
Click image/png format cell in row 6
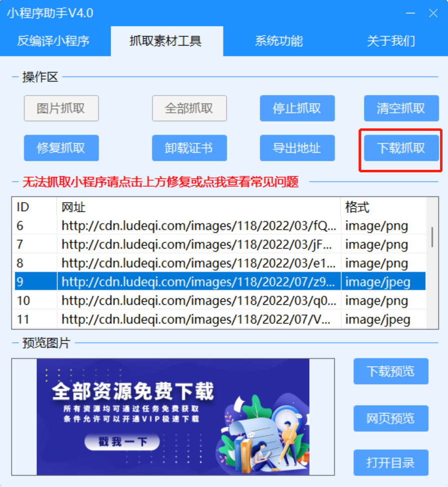point(383,226)
